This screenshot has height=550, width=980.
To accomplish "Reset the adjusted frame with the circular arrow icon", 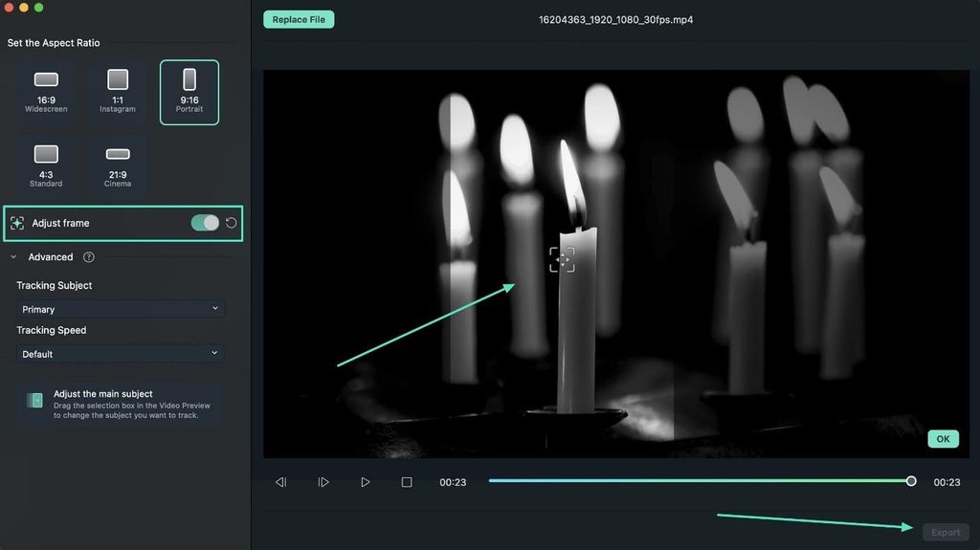I will 232,223.
